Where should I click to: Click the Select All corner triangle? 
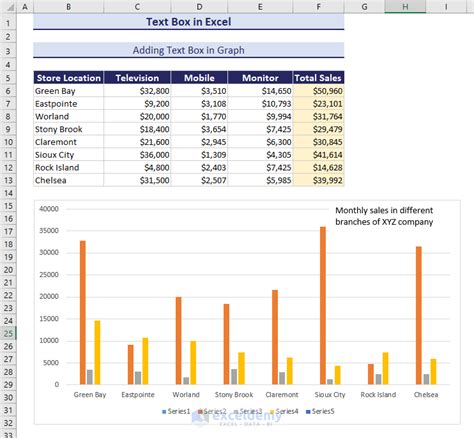(x=10, y=7)
